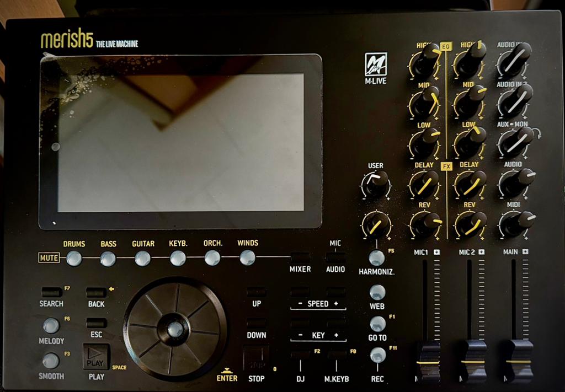Viewport: 565px width, 392px height.
Task: Tap the BACK button
Action: (x=96, y=292)
